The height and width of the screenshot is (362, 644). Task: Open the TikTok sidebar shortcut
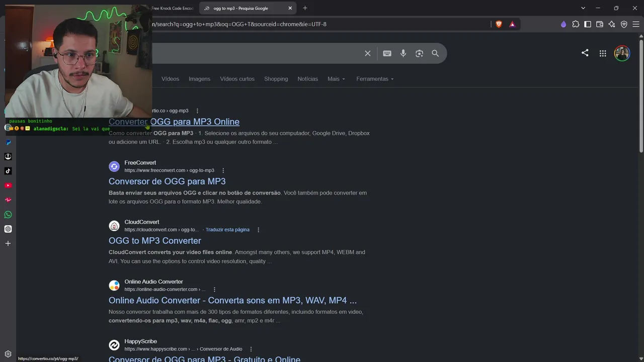[x=8, y=171]
